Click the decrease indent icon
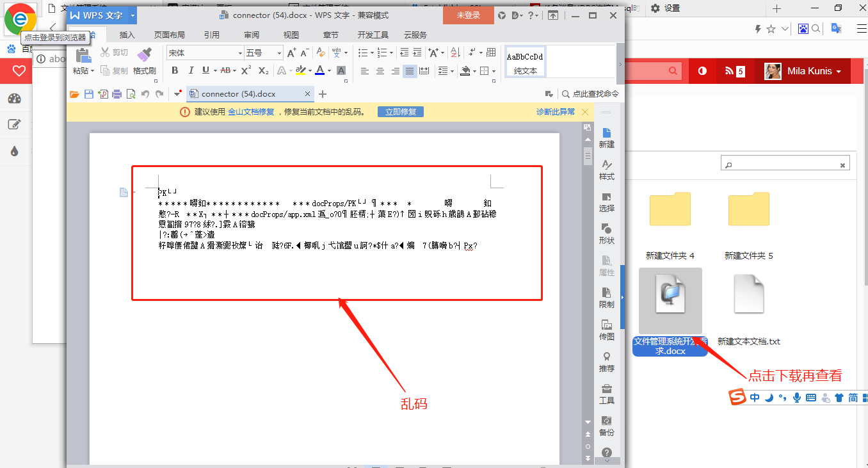Image resolution: width=868 pixels, height=468 pixels. click(x=404, y=52)
